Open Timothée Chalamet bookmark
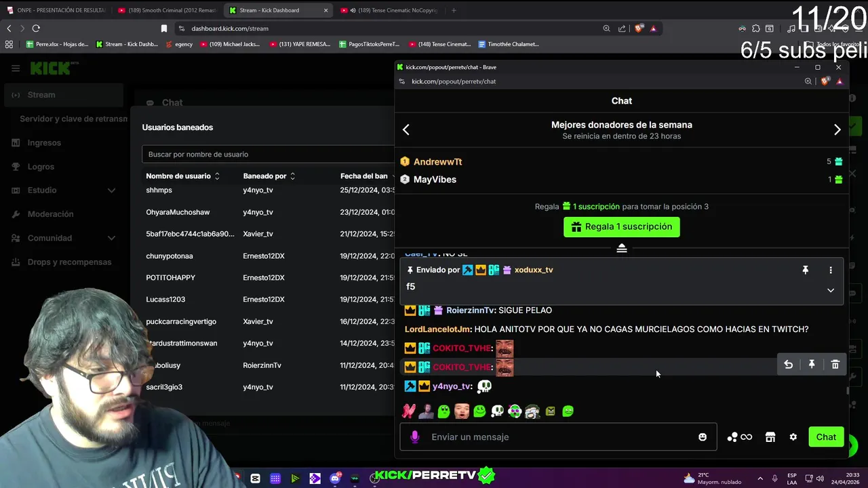This screenshot has height=488, width=868. click(x=509, y=44)
